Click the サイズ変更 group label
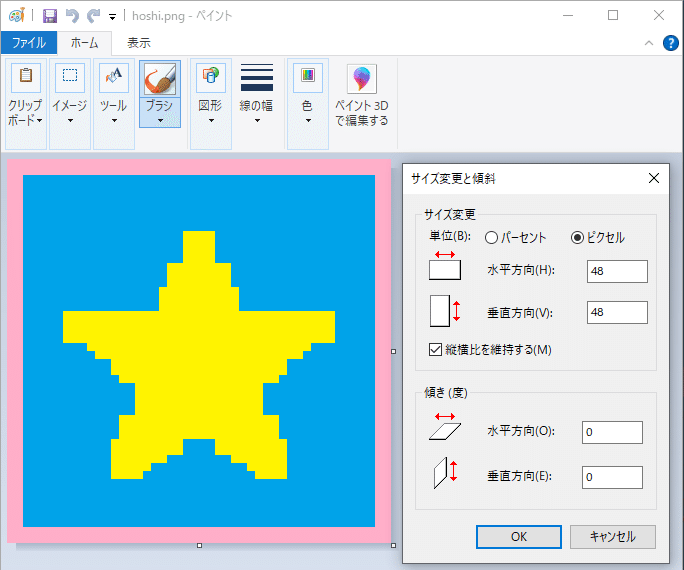Viewport: 684px width, 570px height. click(450, 215)
